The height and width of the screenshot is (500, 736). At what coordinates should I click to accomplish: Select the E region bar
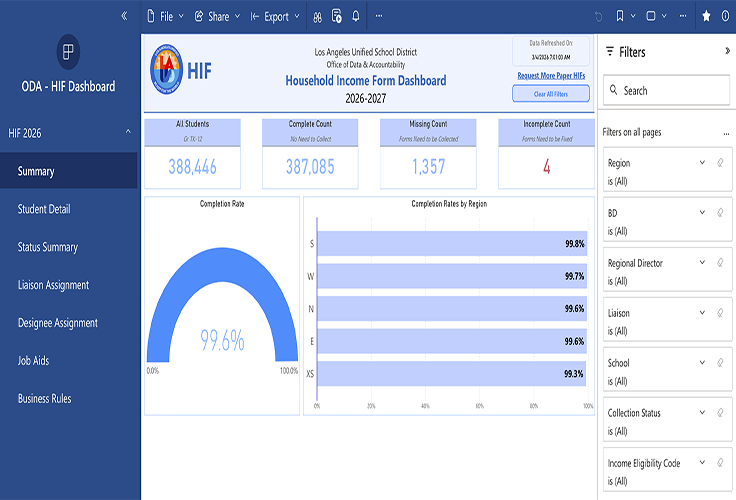452,341
